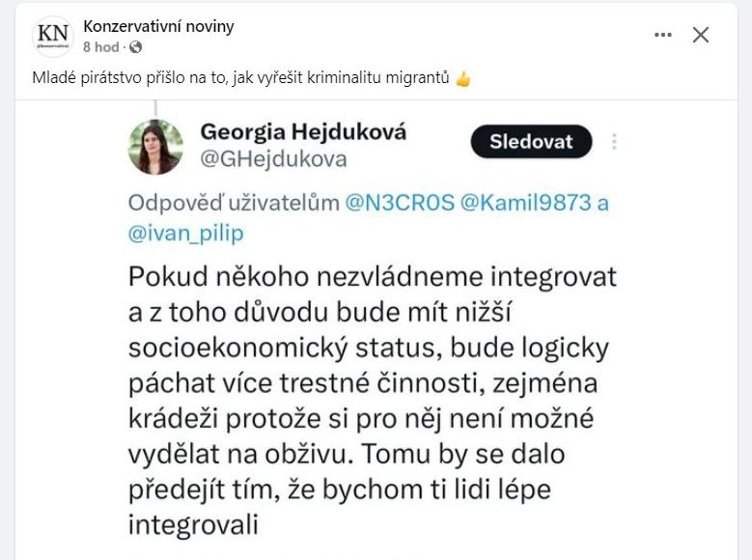
Task: Close the post with the X button
Action: 701,35
